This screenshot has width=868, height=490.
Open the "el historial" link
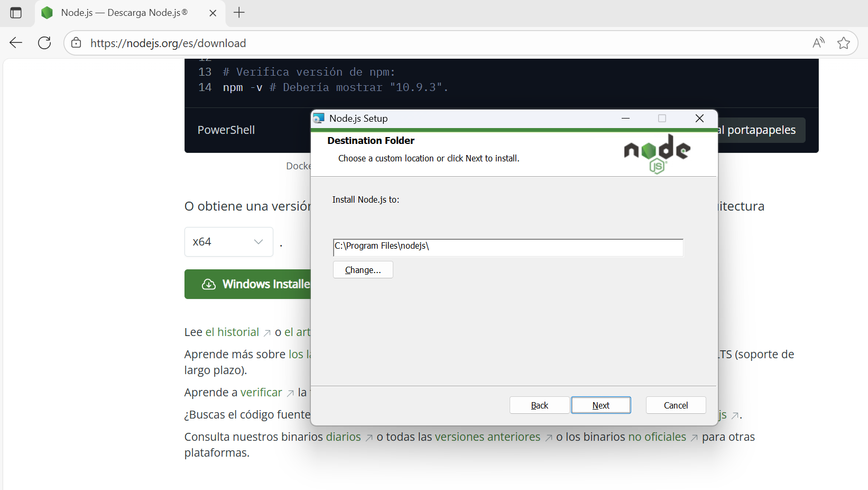(233, 332)
